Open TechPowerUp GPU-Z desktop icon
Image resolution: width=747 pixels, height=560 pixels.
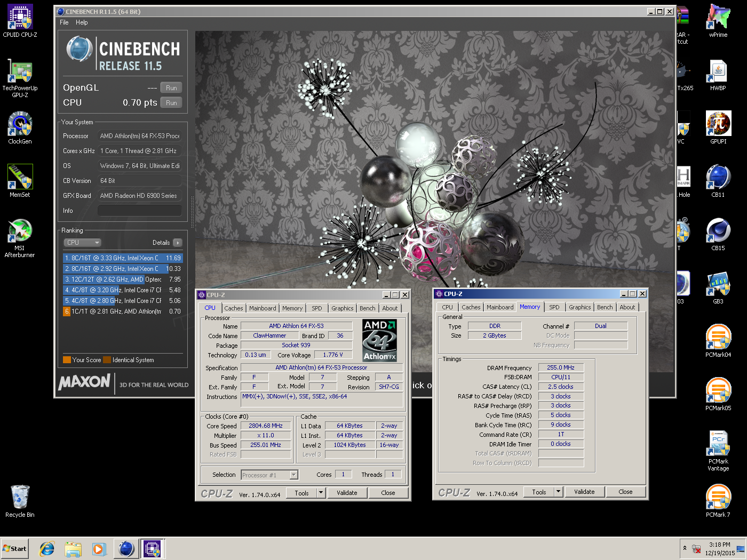click(20, 78)
